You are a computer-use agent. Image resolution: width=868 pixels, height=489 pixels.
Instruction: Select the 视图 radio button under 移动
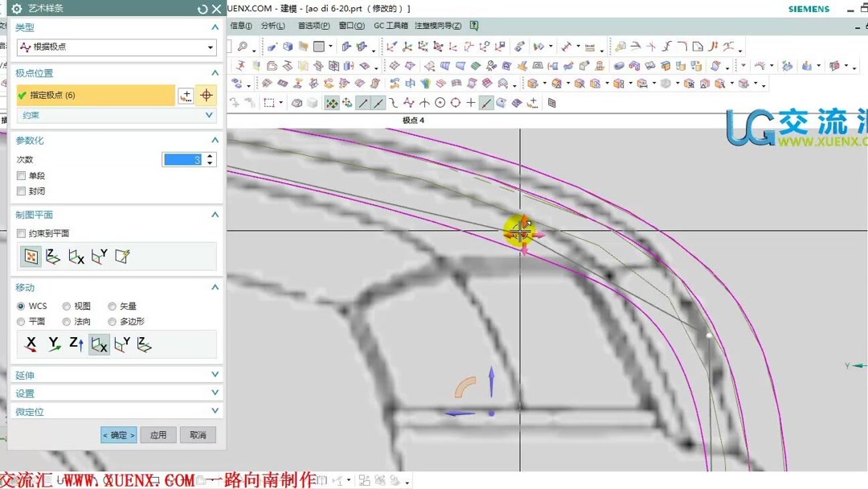[67, 306]
